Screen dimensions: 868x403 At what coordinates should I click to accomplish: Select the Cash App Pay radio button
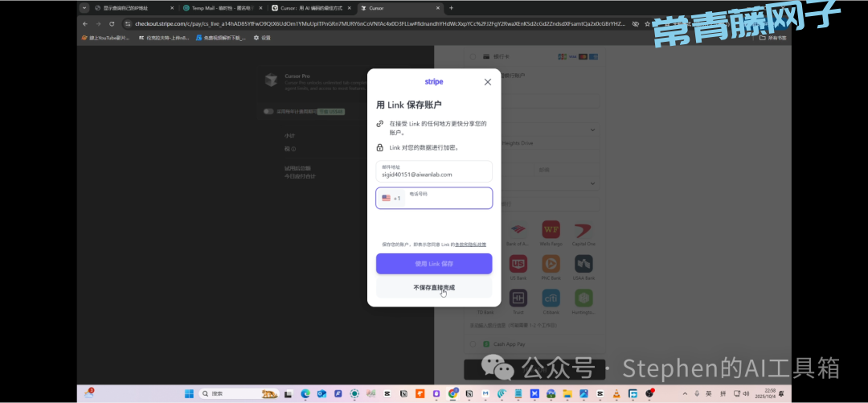pyautogui.click(x=473, y=344)
